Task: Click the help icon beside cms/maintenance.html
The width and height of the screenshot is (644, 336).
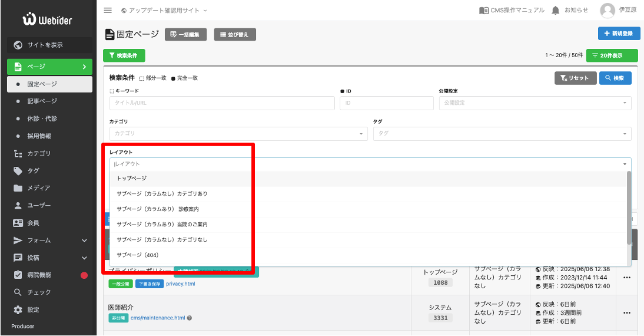Action: coord(190,318)
